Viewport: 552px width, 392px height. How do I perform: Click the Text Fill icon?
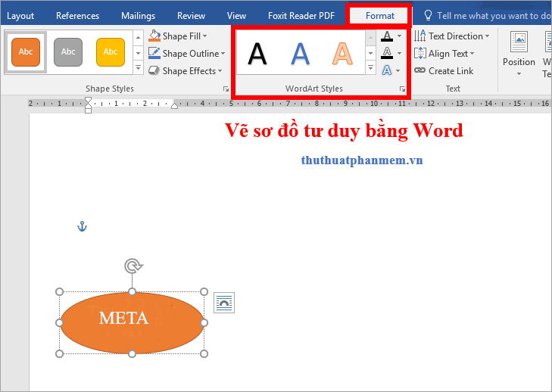pyautogui.click(x=387, y=36)
